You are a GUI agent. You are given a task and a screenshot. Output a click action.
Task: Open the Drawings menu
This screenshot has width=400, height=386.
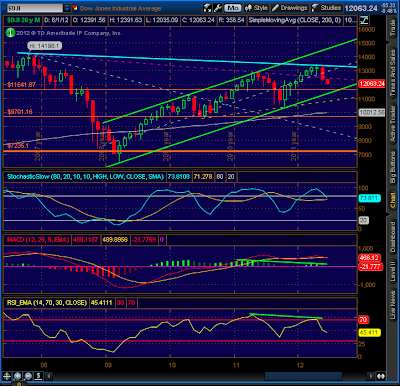pos(290,8)
